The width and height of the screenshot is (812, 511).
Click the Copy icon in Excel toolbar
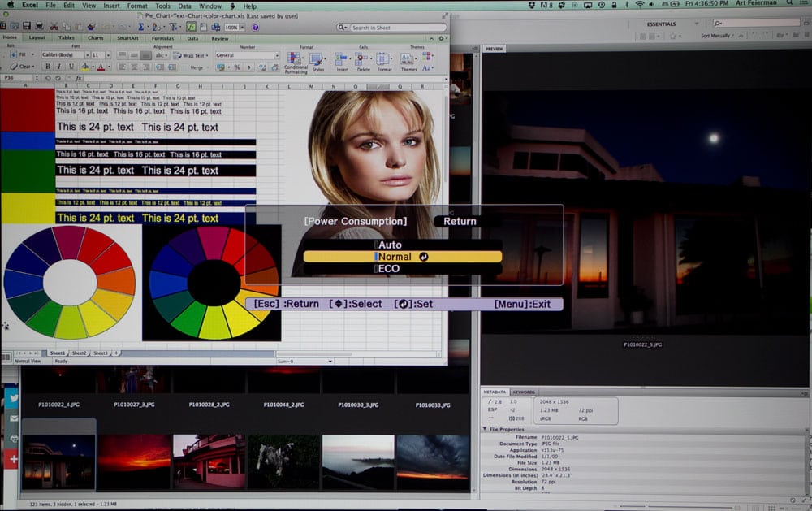tap(67, 27)
